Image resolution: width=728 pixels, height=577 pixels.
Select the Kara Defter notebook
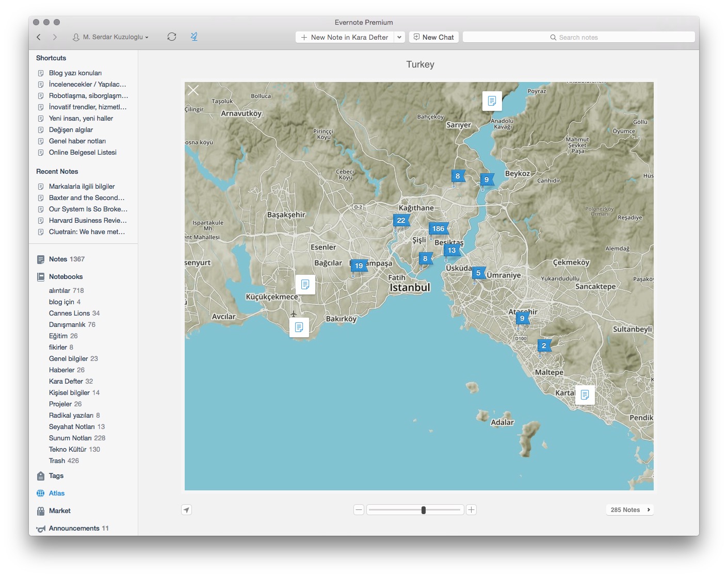point(71,382)
